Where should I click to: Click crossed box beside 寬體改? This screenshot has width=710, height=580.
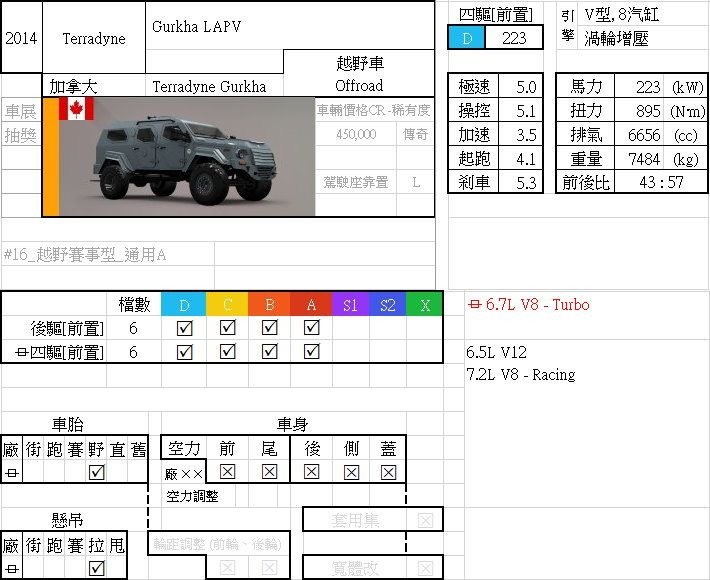click(425, 568)
